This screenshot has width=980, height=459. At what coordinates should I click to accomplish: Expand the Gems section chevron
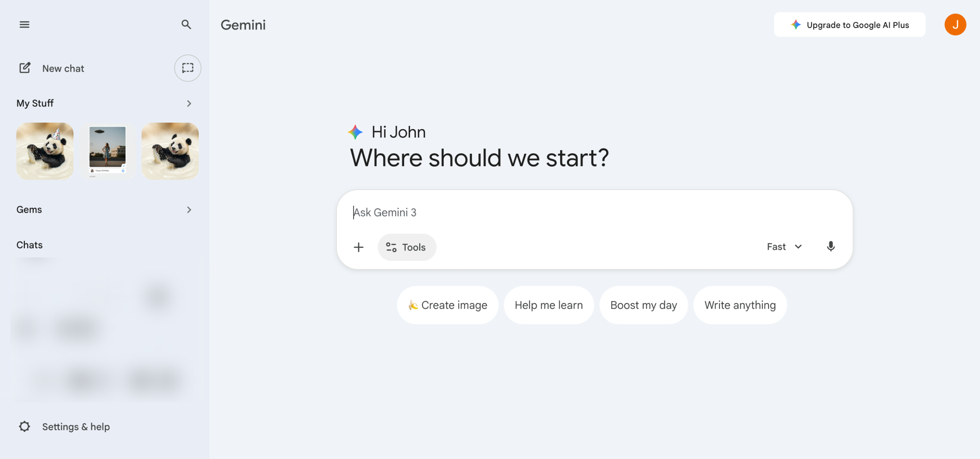(189, 210)
